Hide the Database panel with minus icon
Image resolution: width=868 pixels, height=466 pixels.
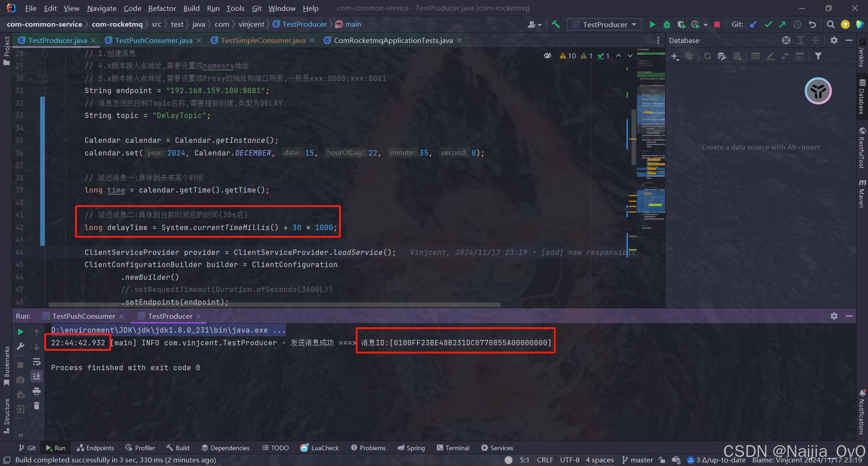pyautogui.click(x=849, y=40)
